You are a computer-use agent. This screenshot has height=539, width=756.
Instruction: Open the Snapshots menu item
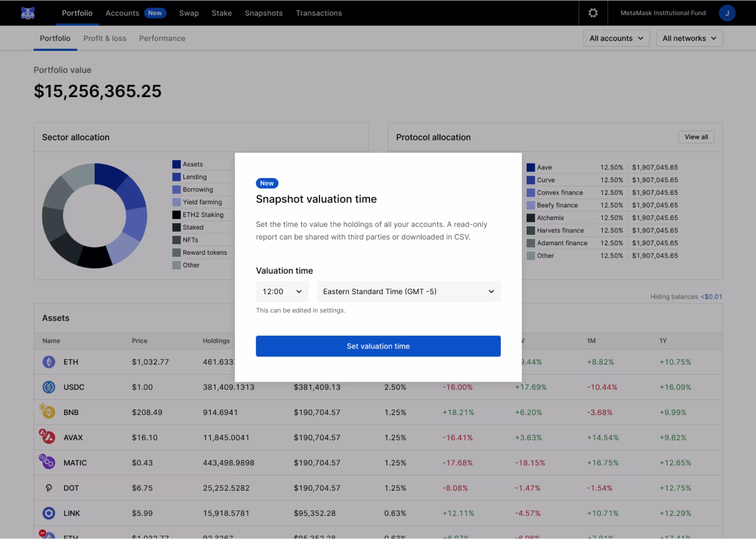click(x=263, y=13)
